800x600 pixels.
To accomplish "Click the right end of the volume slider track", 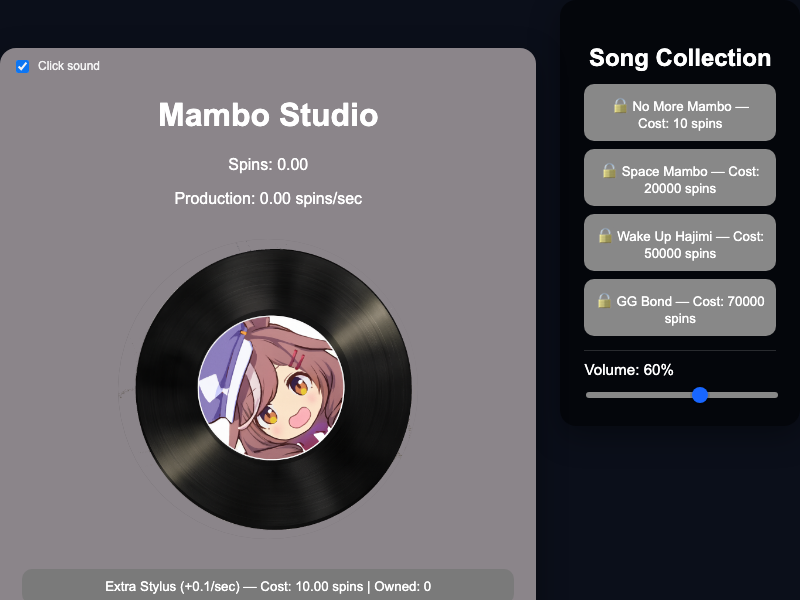I will 775,395.
